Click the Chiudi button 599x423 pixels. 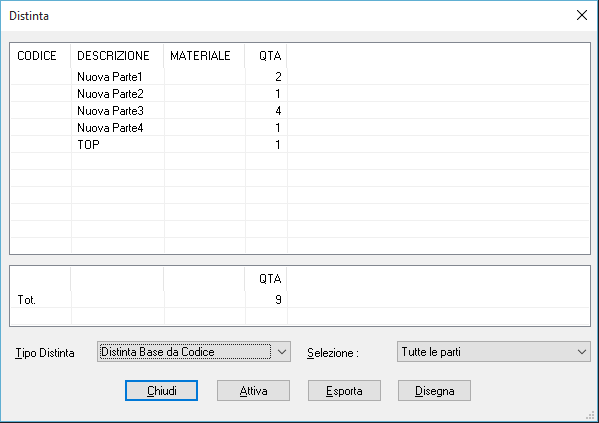pos(161,391)
